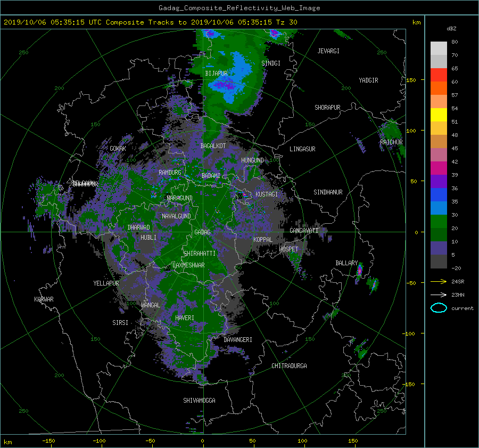Image resolution: width=479 pixels, height=448 pixels.
Task: Click the UTC Composite Tracks timestamp header
Action: click(150, 22)
